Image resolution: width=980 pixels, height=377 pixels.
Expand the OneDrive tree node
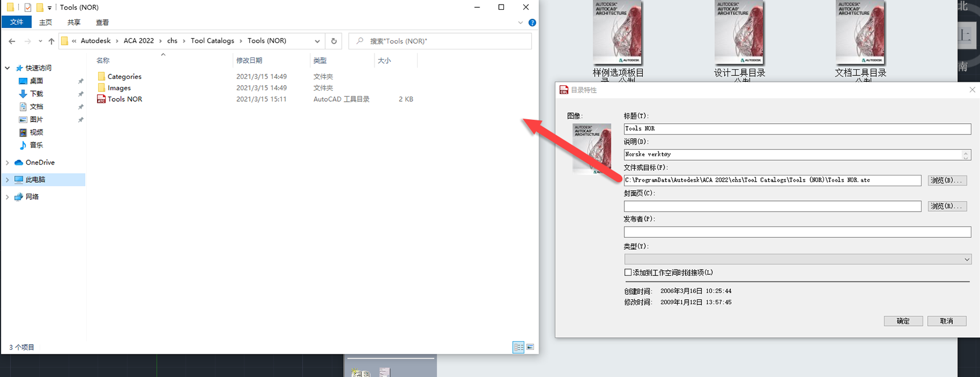[7, 162]
